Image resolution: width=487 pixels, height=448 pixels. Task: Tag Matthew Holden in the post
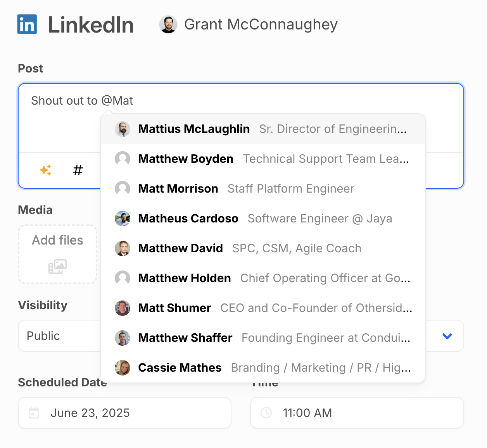pos(263,278)
